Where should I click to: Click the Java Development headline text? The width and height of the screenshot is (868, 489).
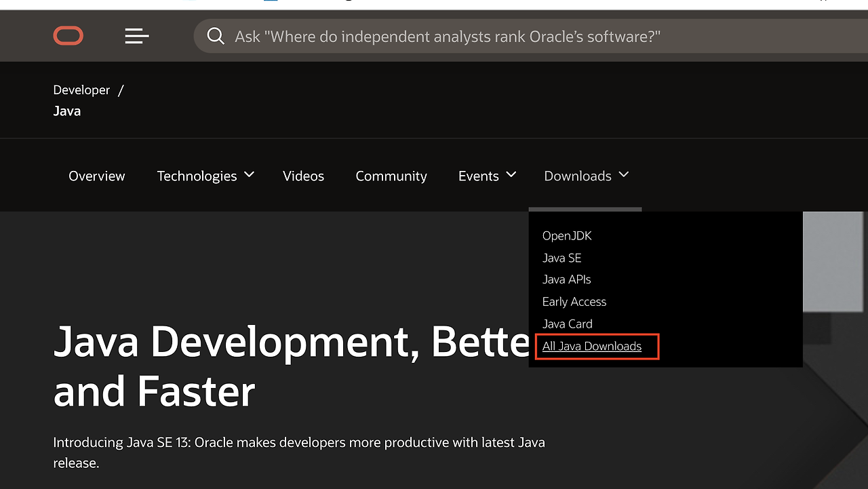(x=292, y=366)
